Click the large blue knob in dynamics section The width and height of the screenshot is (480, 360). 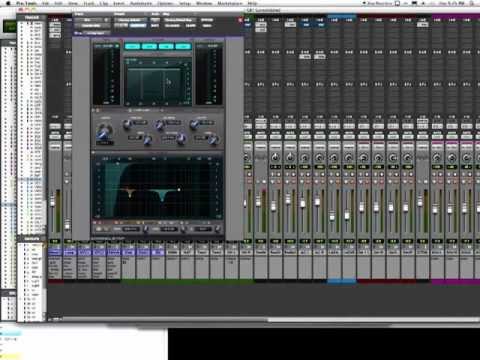point(105,131)
